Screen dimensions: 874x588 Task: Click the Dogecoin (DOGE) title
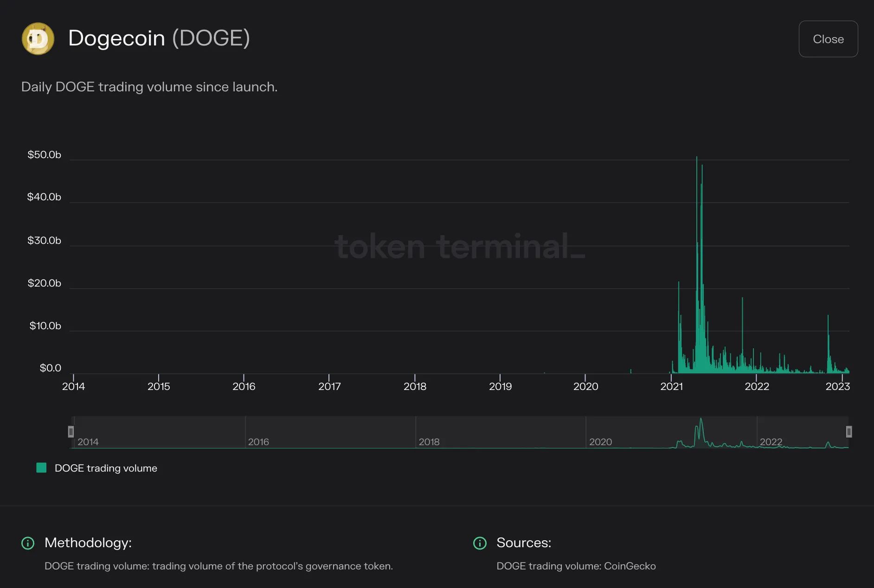point(159,38)
